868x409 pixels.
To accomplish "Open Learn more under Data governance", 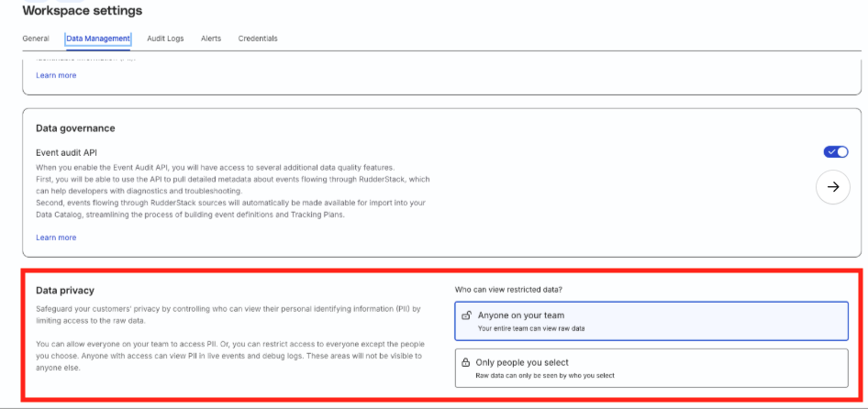I will tap(56, 238).
